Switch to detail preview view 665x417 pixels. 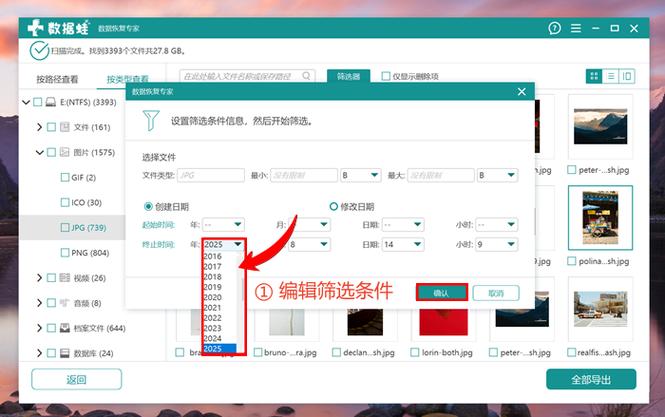(627, 76)
